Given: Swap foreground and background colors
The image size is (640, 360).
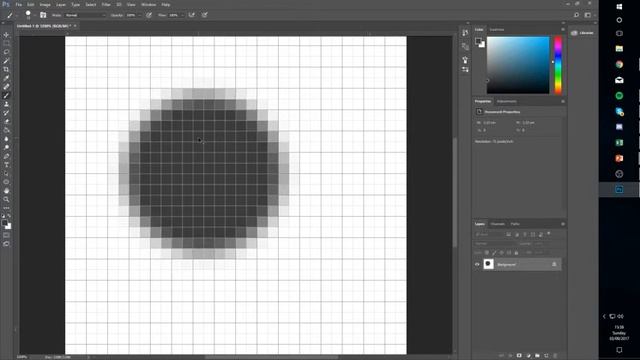Looking at the screenshot, I should tap(9, 216).
